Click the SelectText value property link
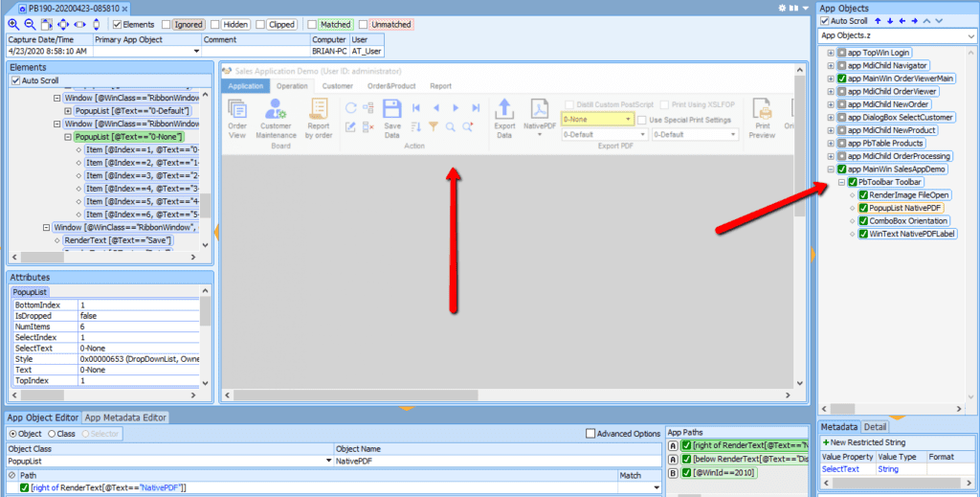The width and height of the screenshot is (980, 497). pos(840,469)
